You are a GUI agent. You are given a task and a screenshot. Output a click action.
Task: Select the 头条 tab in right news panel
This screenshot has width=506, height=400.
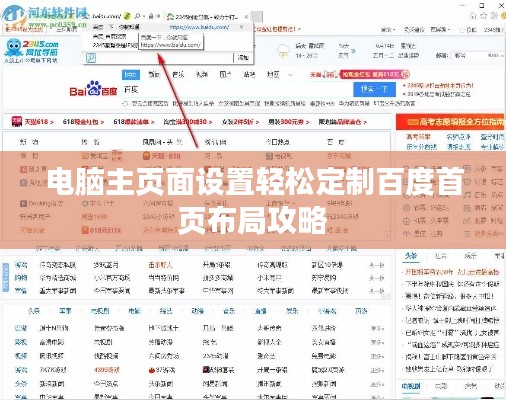(411, 256)
